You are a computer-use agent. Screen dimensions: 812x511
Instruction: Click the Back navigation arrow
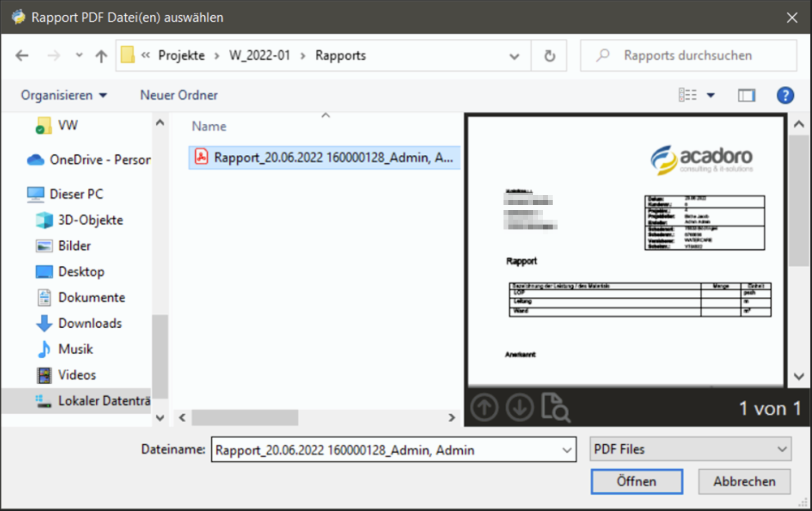22,56
